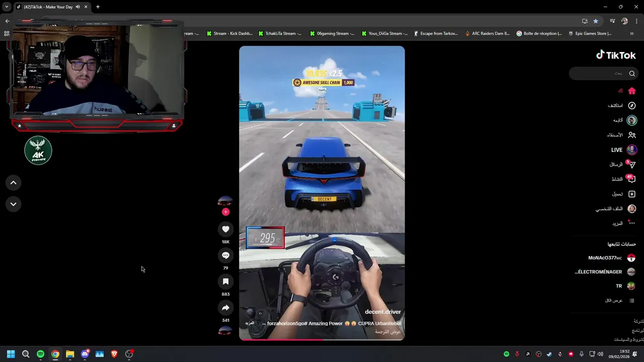Open Chrome three-dot menu
The image size is (644, 362).
tap(636, 21)
